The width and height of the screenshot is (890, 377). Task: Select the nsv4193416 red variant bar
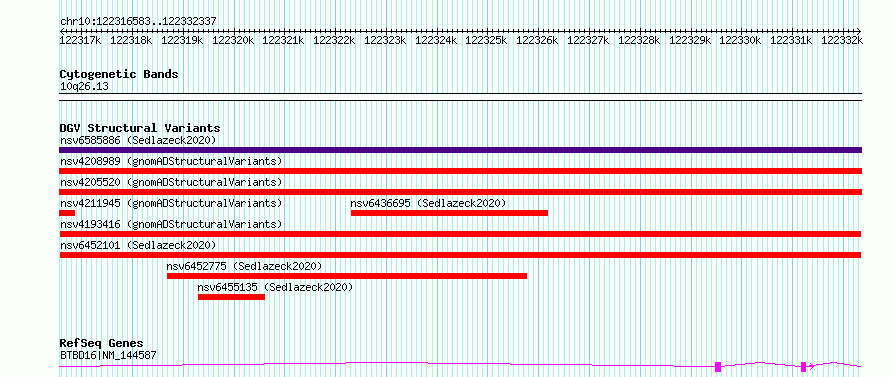(460, 234)
